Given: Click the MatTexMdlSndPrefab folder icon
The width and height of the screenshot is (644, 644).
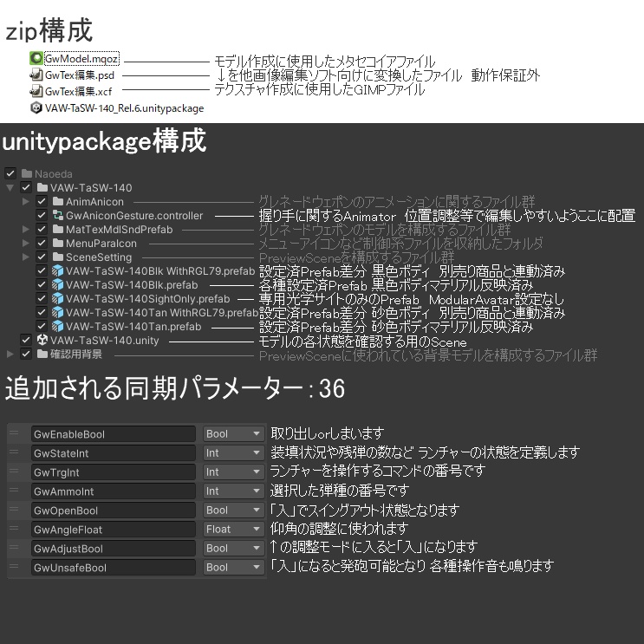Looking at the screenshot, I should click(x=58, y=229).
